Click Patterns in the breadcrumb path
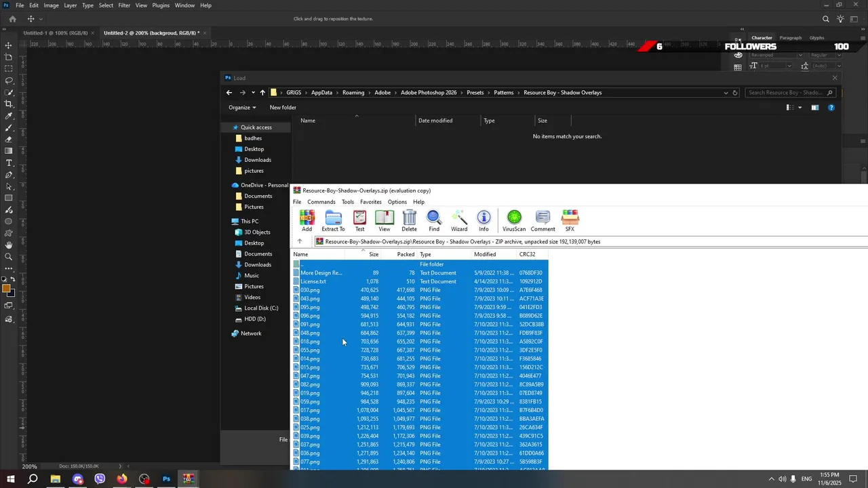This screenshot has height=488, width=868. (x=504, y=93)
